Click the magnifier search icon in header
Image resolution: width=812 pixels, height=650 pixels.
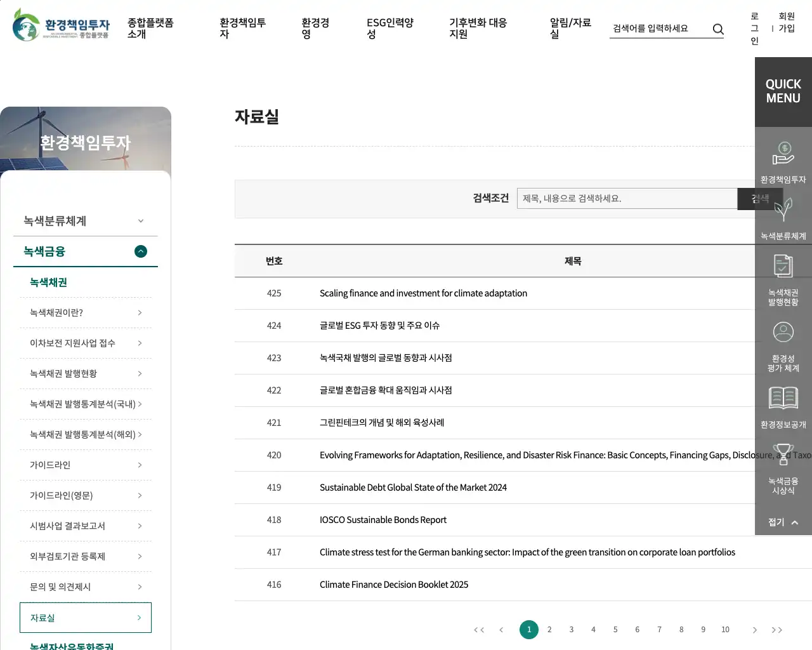click(x=718, y=29)
